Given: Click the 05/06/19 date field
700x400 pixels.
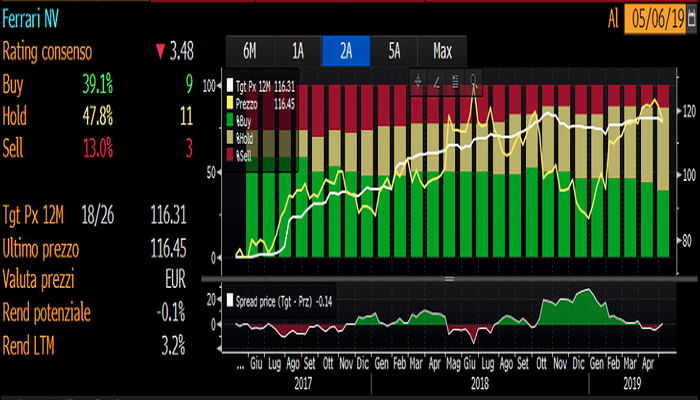Looking at the screenshot, I should point(655,20).
